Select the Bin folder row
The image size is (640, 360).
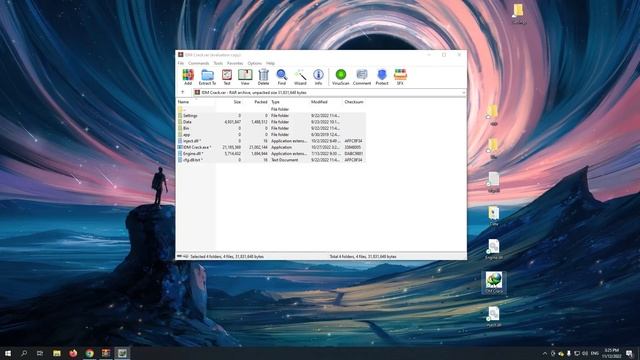pyautogui.click(x=271, y=128)
